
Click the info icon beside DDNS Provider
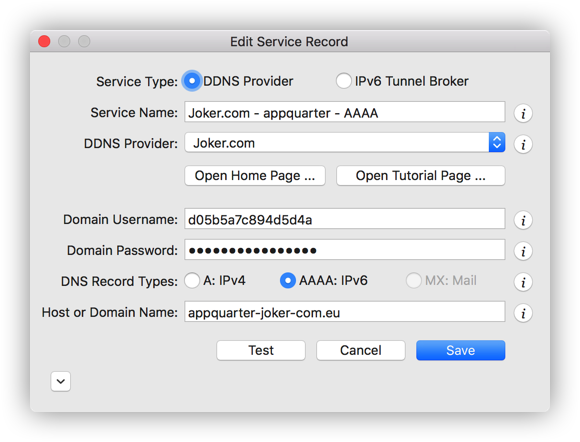(x=523, y=144)
